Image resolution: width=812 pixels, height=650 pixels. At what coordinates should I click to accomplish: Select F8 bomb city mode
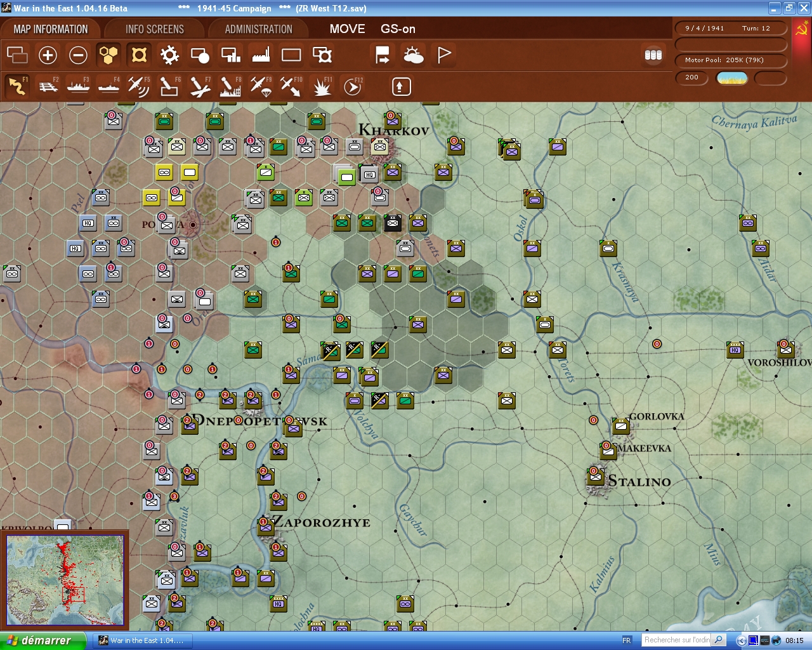click(230, 86)
